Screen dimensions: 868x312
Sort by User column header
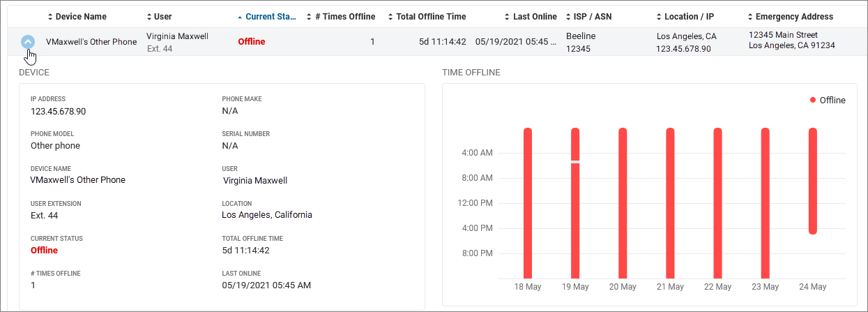[162, 16]
